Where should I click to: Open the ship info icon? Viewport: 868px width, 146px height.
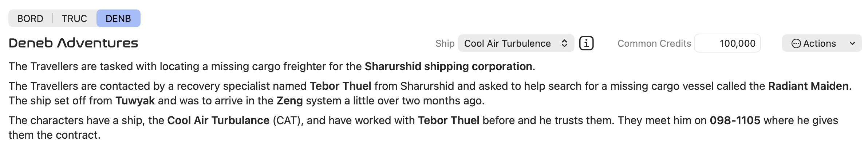[586, 43]
